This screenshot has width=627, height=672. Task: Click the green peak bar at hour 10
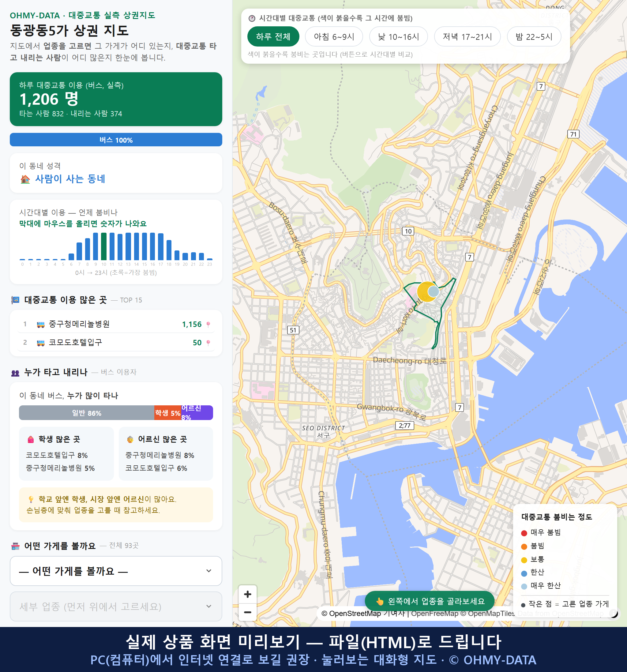[104, 246]
